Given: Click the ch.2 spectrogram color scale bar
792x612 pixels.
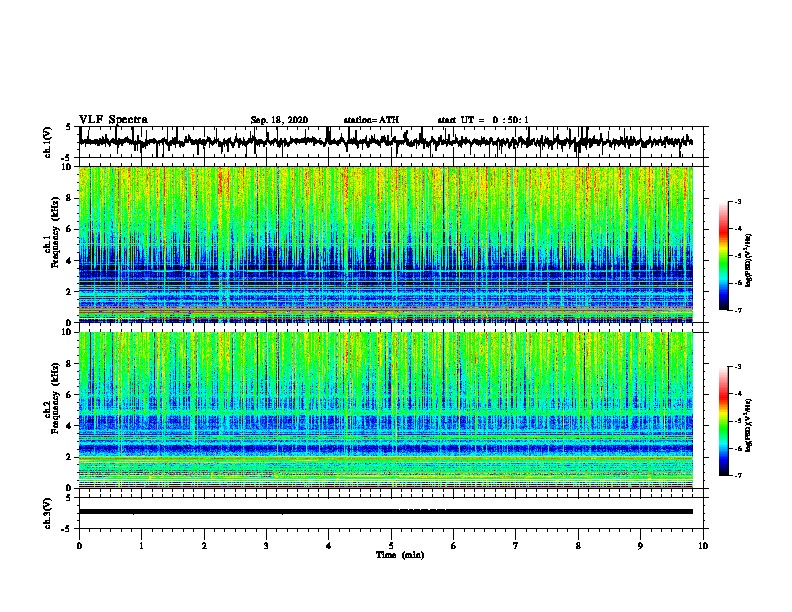Looking at the screenshot, I should pyautogui.click(x=724, y=421).
